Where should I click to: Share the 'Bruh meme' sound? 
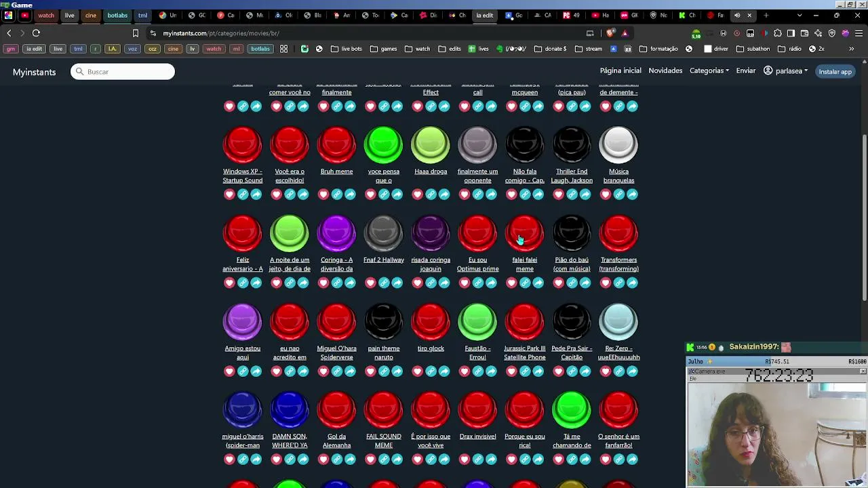pos(350,195)
